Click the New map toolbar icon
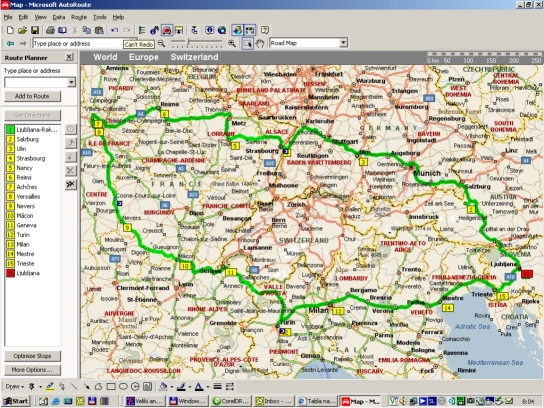 coord(10,31)
